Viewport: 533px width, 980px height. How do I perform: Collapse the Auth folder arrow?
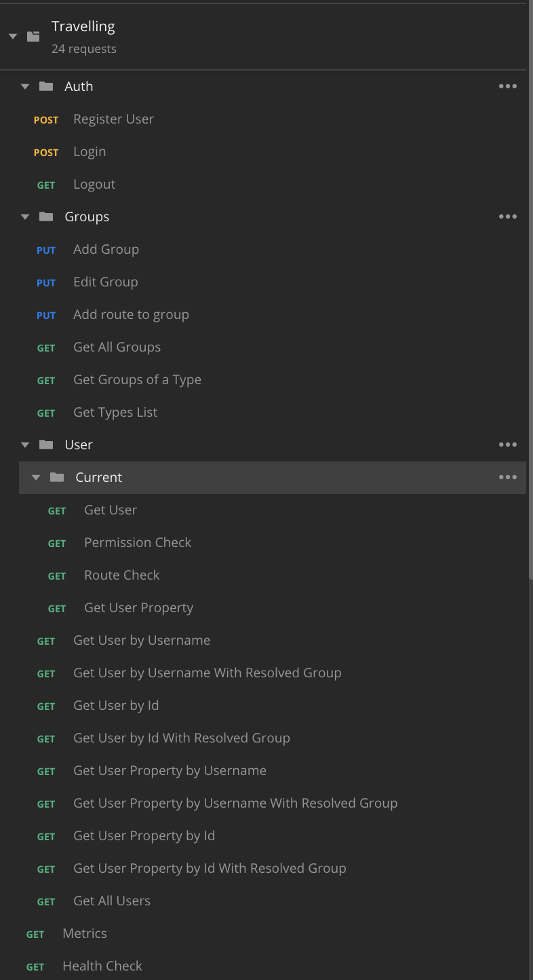(26, 87)
